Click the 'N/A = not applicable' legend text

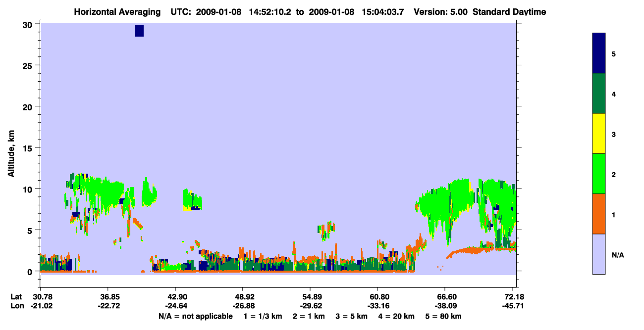pyautogui.click(x=195, y=316)
